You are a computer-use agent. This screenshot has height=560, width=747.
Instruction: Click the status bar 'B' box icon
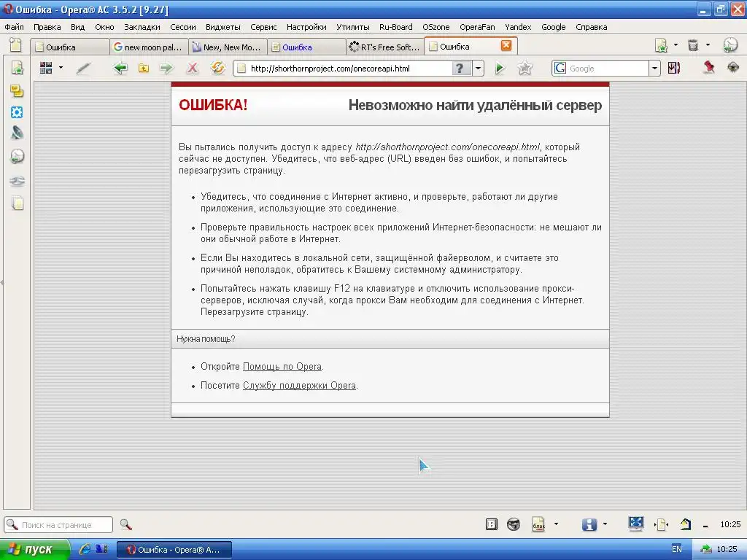(491, 524)
